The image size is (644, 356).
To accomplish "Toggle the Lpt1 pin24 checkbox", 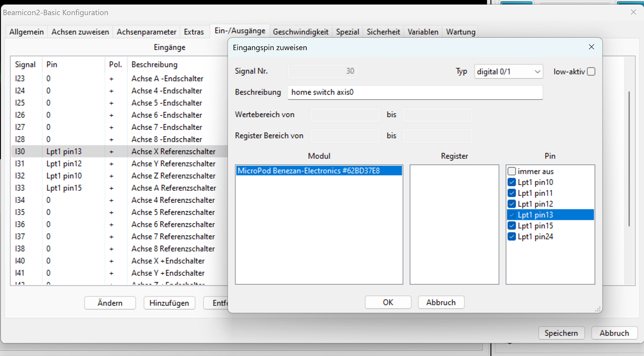I will [x=512, y=237].
